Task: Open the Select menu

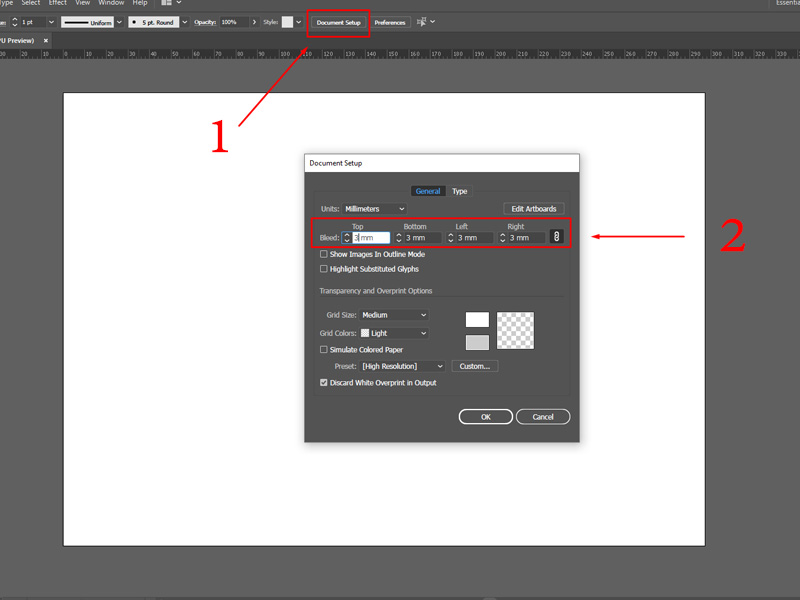Action: click(x=31, y=3)
